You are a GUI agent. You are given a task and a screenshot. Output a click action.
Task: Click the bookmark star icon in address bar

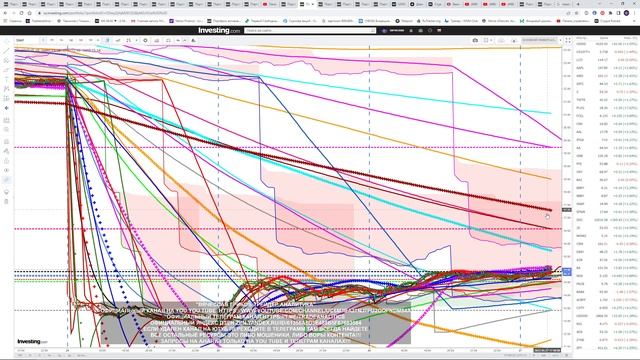point(577,13)
